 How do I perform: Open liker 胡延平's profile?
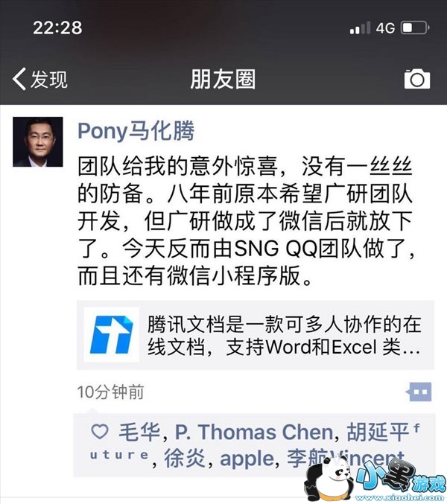pyautogui.click(x=378, y=432)
